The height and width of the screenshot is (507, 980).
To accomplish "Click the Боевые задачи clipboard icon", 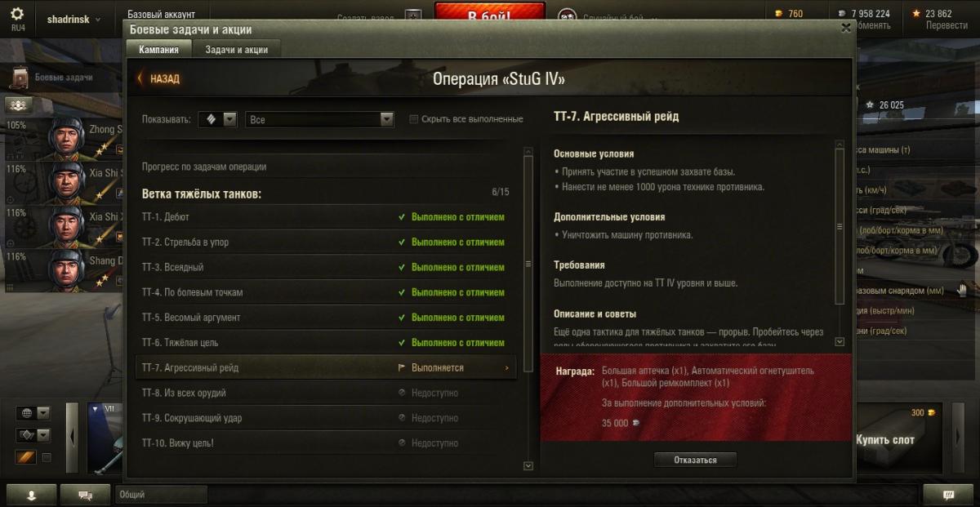I will (x=20, y=78).
